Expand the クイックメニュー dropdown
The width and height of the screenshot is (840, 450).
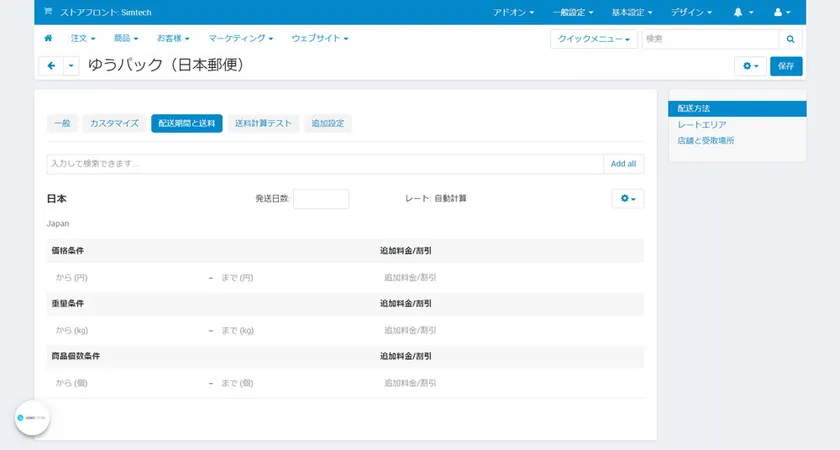pos(594,39)
